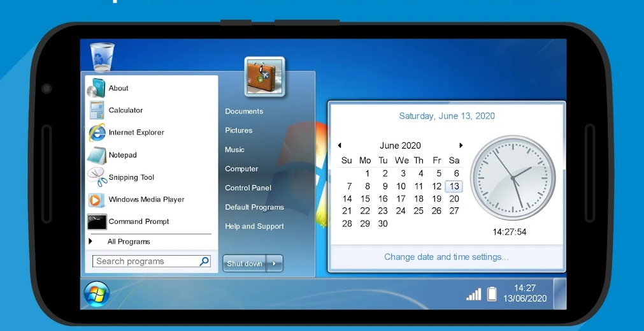Click the signal strength tray icon
The height and width of the screenshot is (331, 644).
click(x=473, y=294)
